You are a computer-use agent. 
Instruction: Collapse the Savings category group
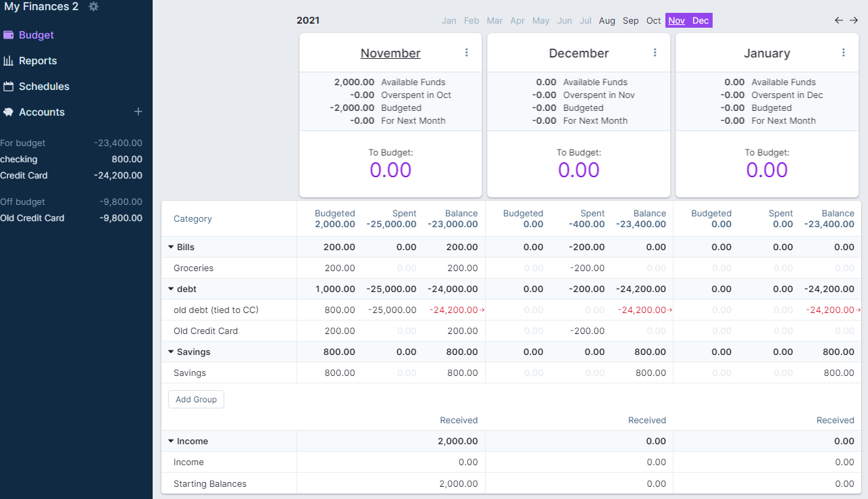tap(171, 352)
